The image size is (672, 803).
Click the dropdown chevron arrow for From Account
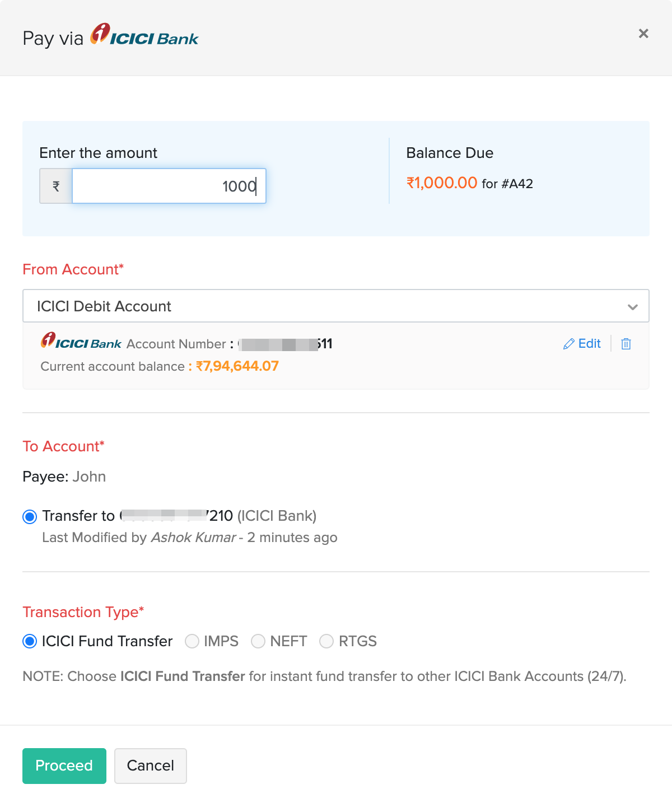coord(633,307)
